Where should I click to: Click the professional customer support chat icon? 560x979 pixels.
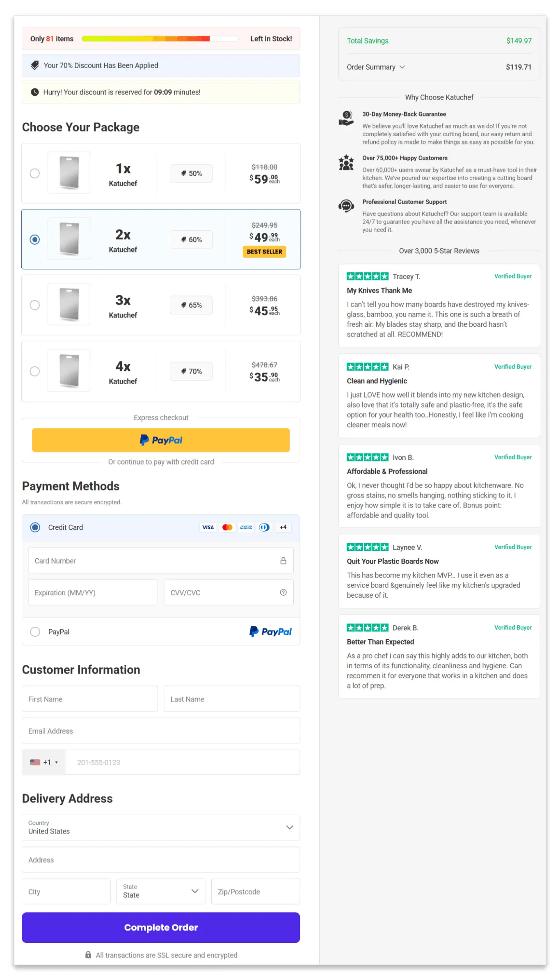coord(346,206)
